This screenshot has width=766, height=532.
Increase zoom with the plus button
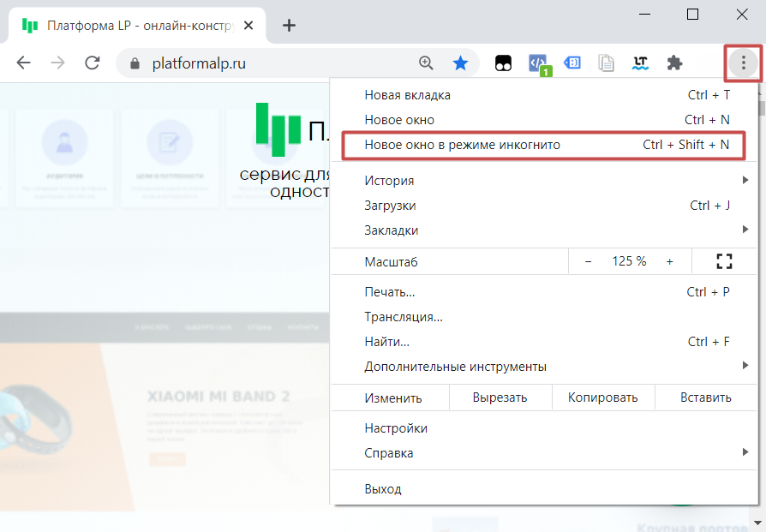[669, 261]
